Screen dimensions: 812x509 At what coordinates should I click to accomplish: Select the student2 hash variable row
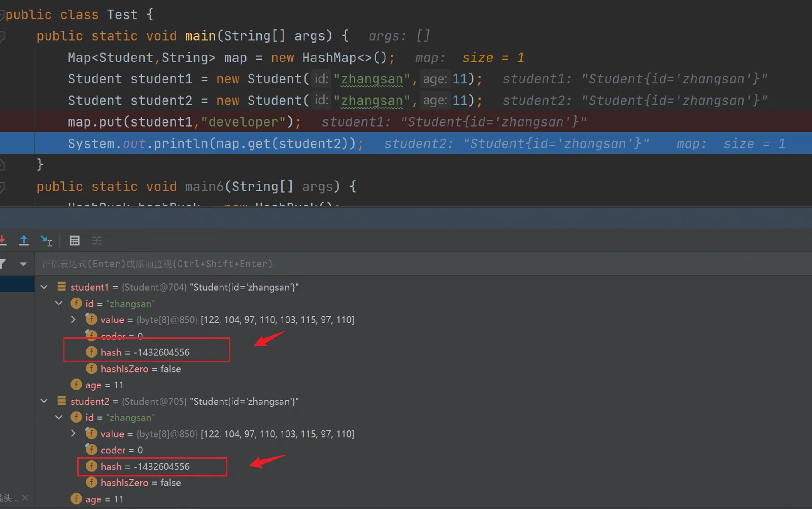[x=145, y=466]
